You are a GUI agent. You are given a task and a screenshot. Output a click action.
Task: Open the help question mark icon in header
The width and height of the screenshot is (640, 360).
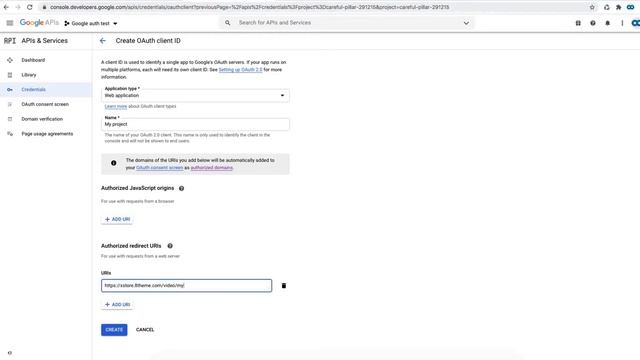pos(593,23)
